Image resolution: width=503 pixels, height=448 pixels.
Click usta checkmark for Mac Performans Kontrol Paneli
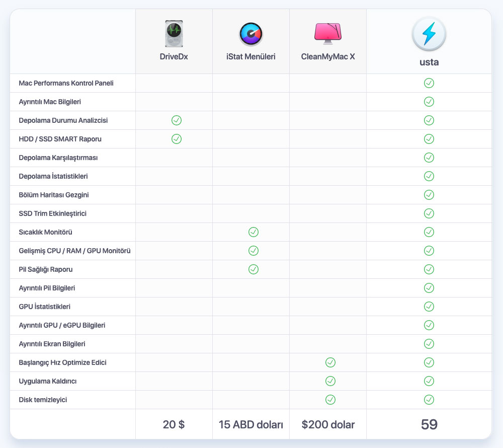(x=429, y=83)
